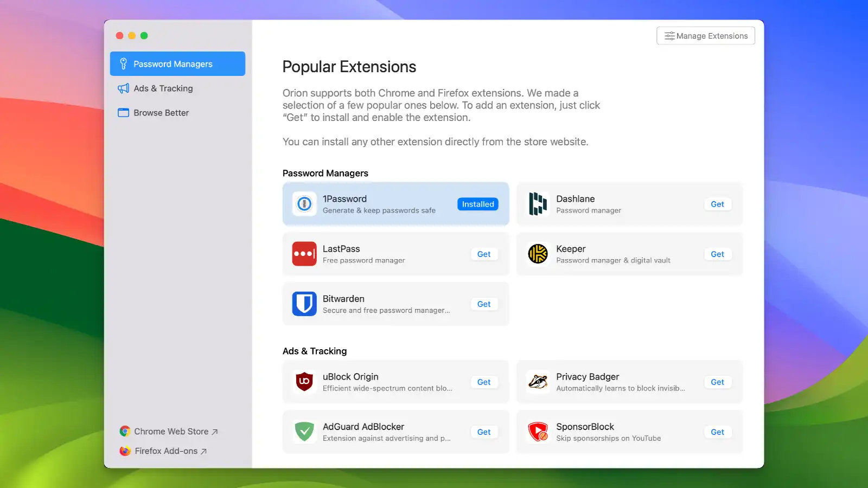The height and width of the screenshot is (488, 868).
Task: Get the Dashlane extension
Action: point(717,204)
